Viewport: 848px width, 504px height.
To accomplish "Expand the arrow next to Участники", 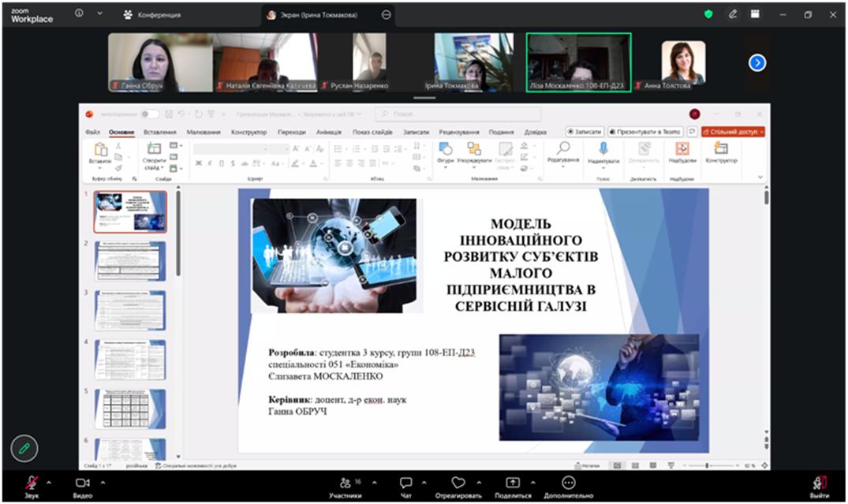I will coord(374,482).
